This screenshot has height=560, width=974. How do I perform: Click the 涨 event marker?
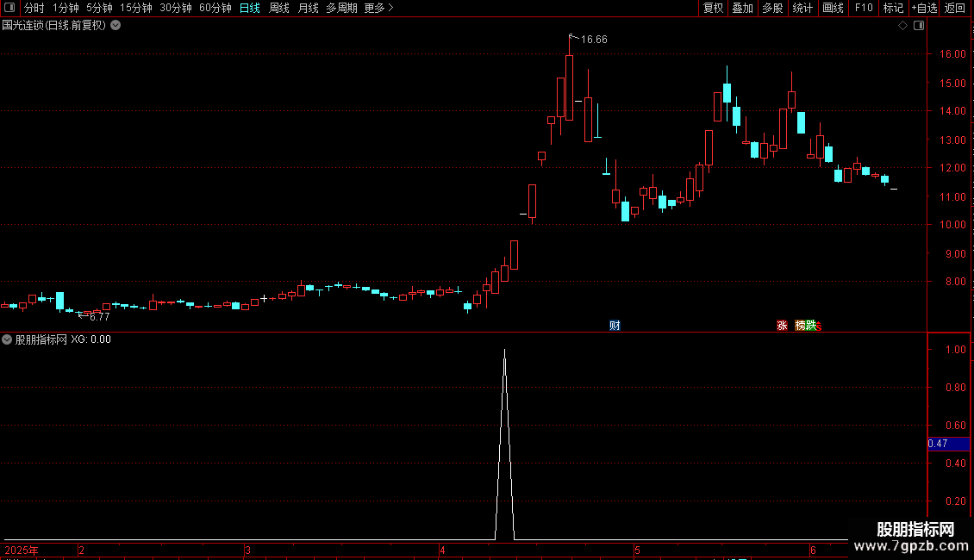(782, 326)
